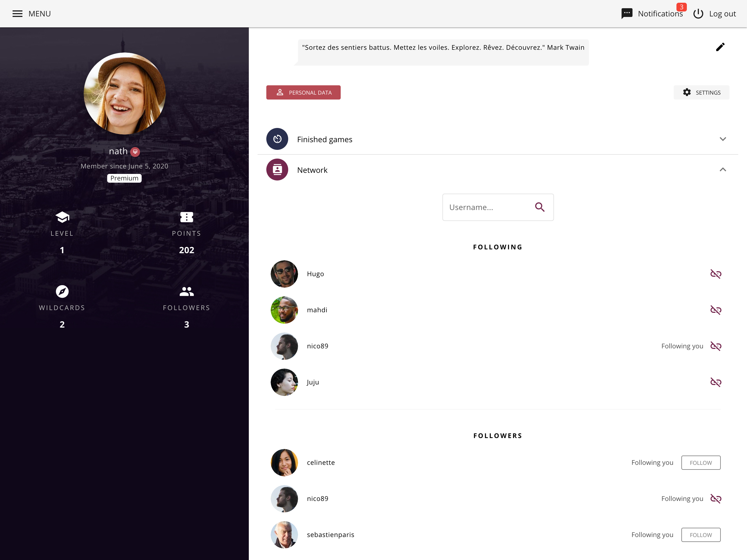The height and width of the screenshot is (560, 747).
Task: Click the Finished games title
Action: [325, 139]
